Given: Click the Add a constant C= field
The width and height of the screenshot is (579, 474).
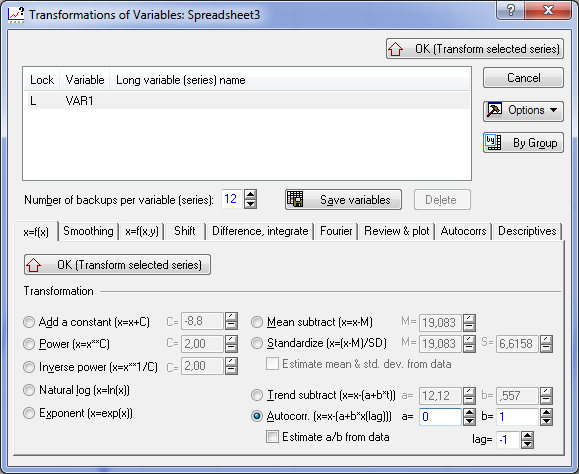Looking at the screenshot, I should pyautogui.click(x=202, y=321).
